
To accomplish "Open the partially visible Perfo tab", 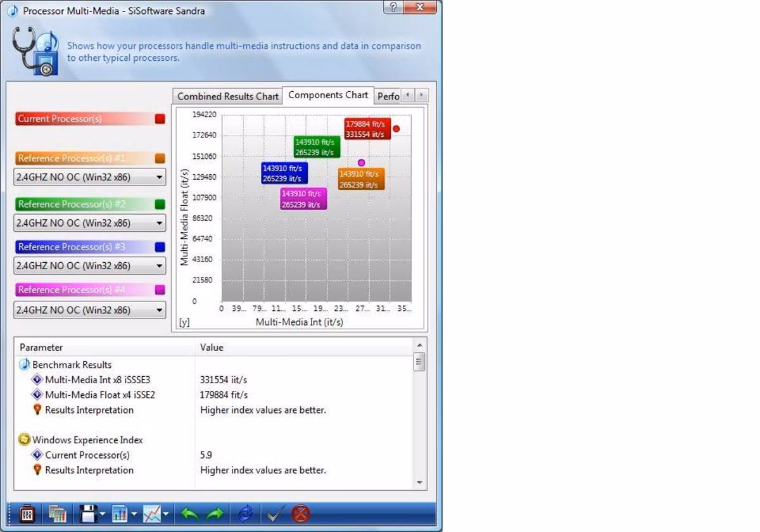I will 388,96.
